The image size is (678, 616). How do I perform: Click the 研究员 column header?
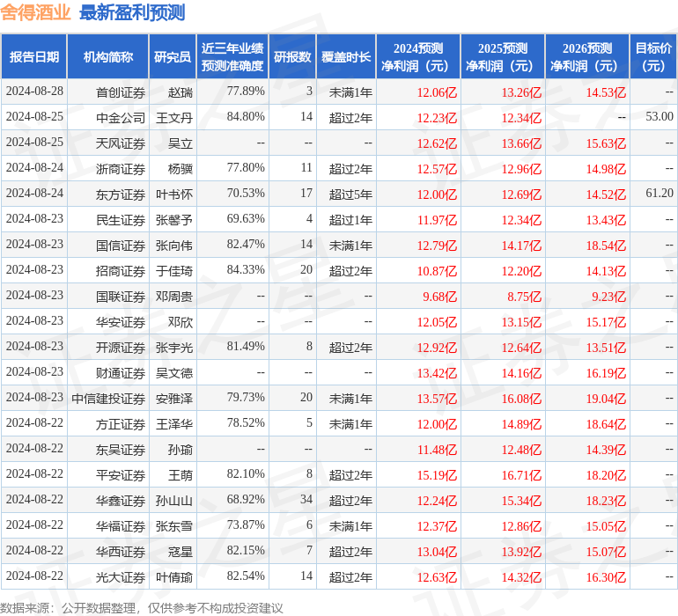172,57
